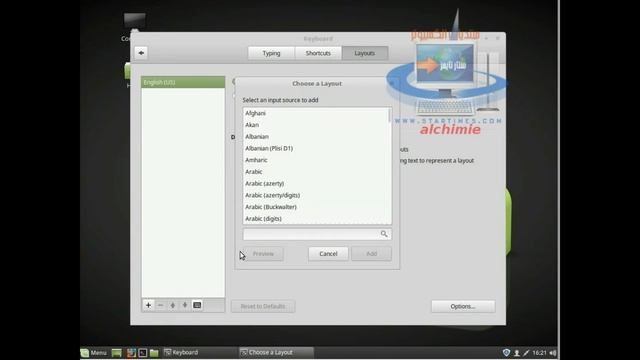Click the move layout down arrow
Viewport: 640px width, 360px height.
tap(185, 305)
